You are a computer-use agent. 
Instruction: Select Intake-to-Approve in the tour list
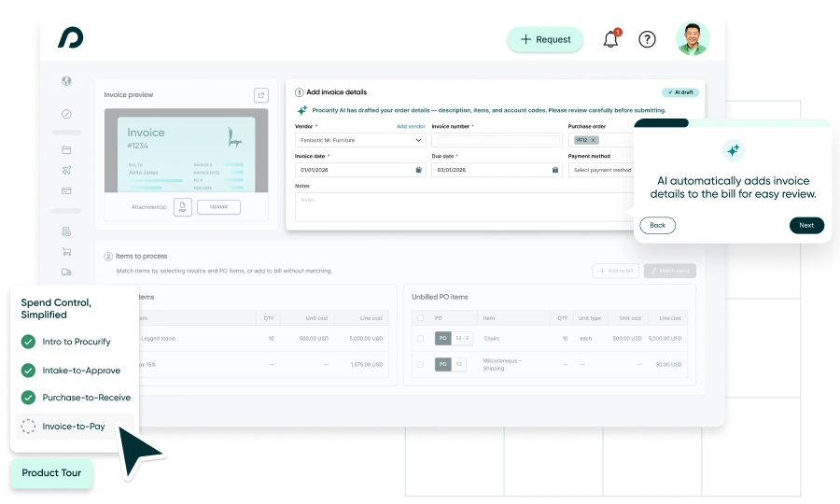80,371
